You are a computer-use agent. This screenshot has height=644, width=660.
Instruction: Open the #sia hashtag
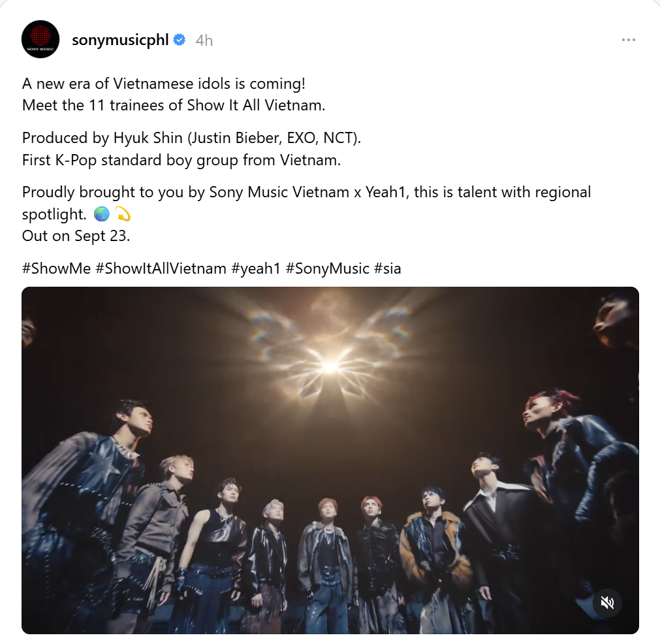coord(387,268)
